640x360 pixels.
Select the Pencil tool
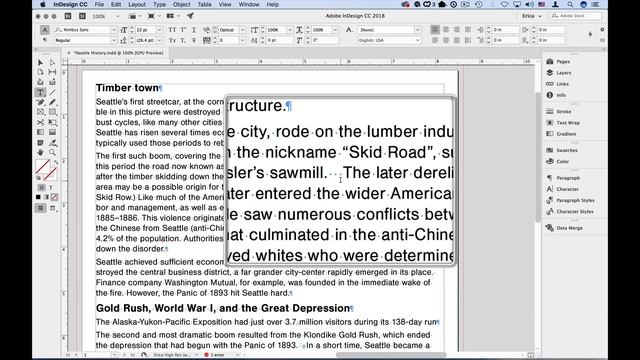[52, 102]
